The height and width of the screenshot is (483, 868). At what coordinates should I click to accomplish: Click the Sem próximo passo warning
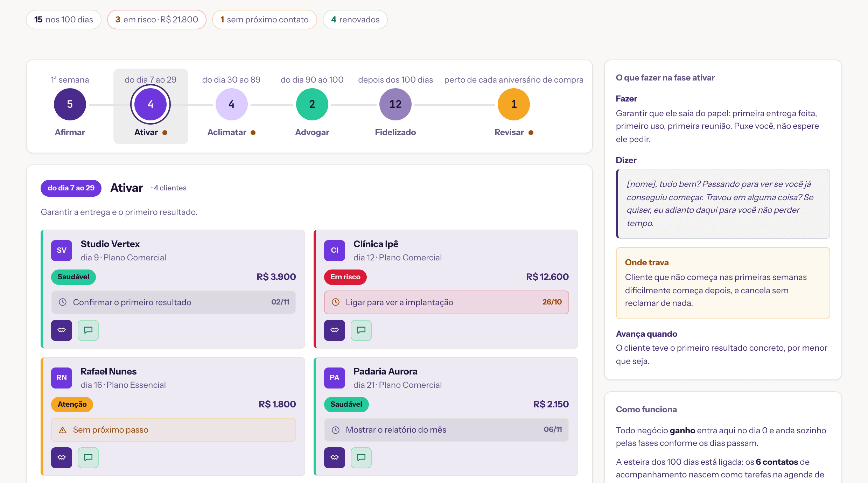point(174,429)
